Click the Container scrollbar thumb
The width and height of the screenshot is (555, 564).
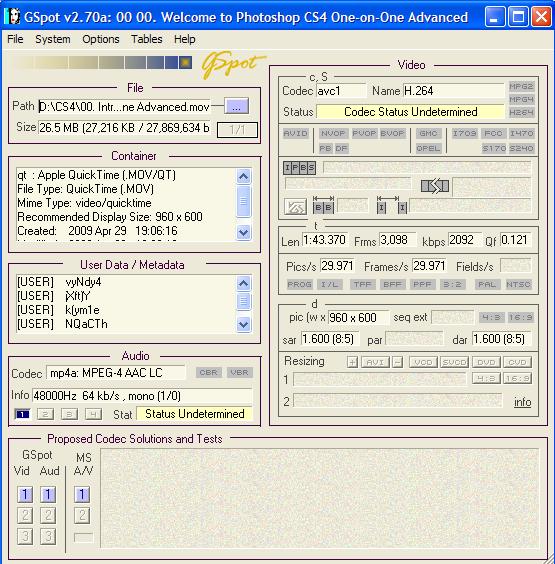(244, 201)
